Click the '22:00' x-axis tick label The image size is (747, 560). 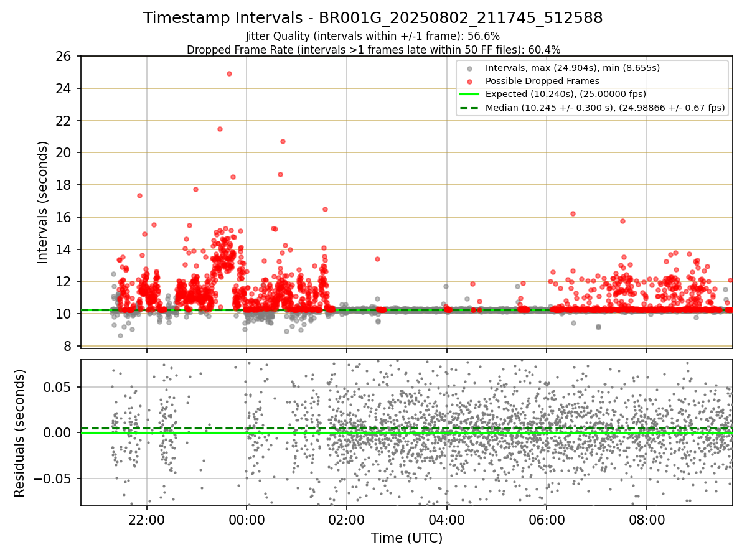click(x=147, y=520)
